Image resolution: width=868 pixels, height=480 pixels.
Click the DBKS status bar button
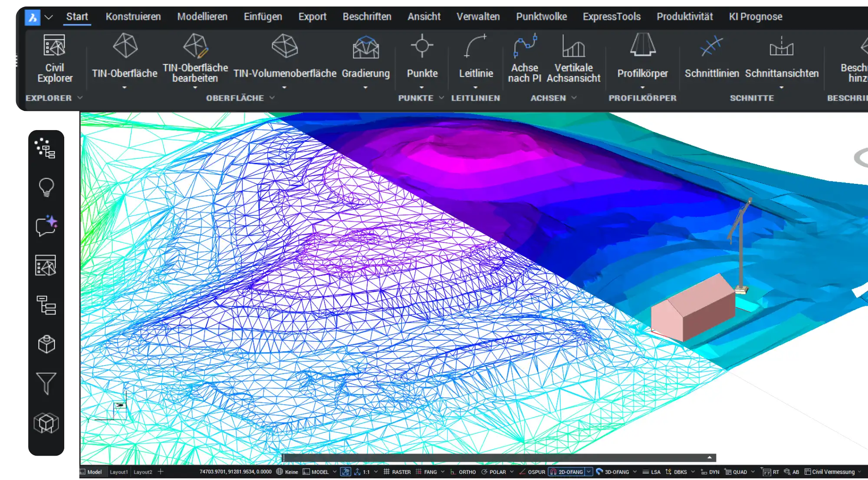click(676, 472)
